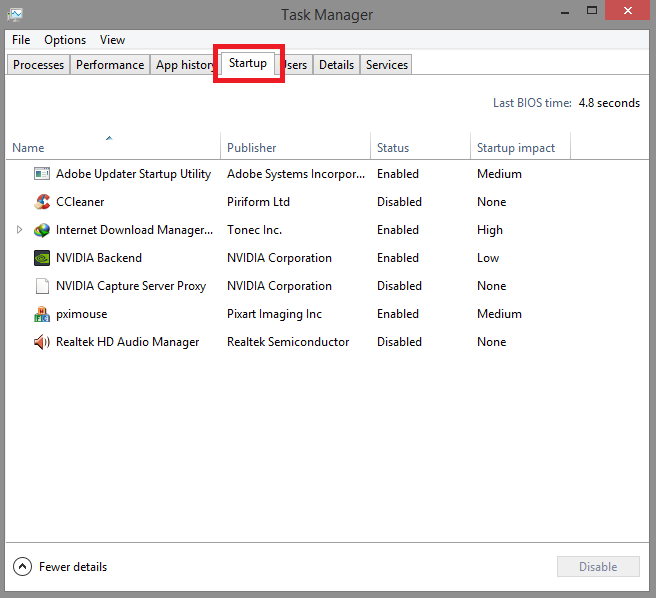This screenshot has width=656, height=598.
Task: Select the NVIDIA Backend name text
Action: pos(99,258)
